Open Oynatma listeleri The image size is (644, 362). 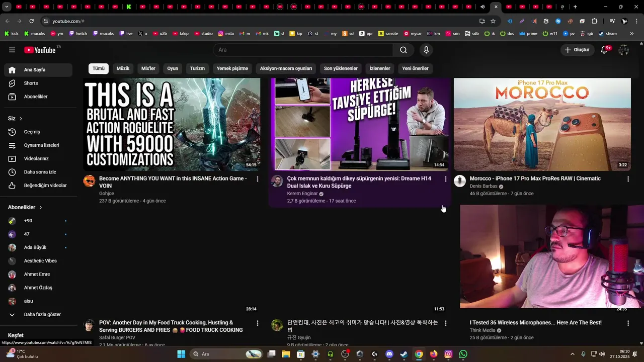(x=38, y=145)
